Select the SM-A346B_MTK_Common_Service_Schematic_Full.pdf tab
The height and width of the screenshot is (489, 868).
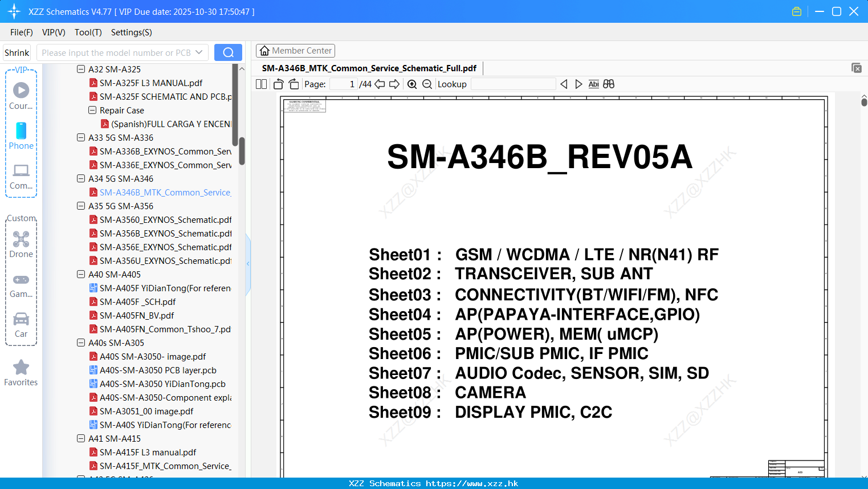[x=369, y=68]
